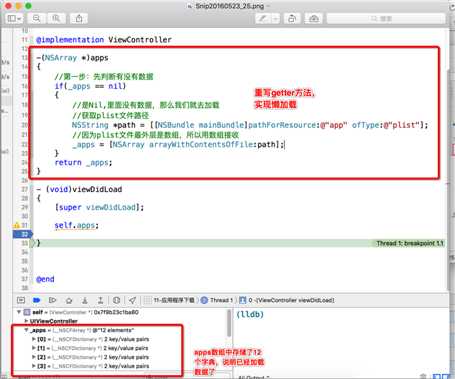Select the highlight pen tool in Preview
The width and height of the screenshot is (455, 379).
[x=263, y=18]
